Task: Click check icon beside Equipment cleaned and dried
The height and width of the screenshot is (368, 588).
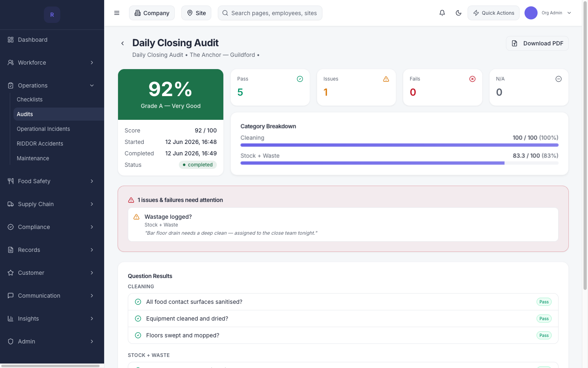Action: click(x=138, y=319)
